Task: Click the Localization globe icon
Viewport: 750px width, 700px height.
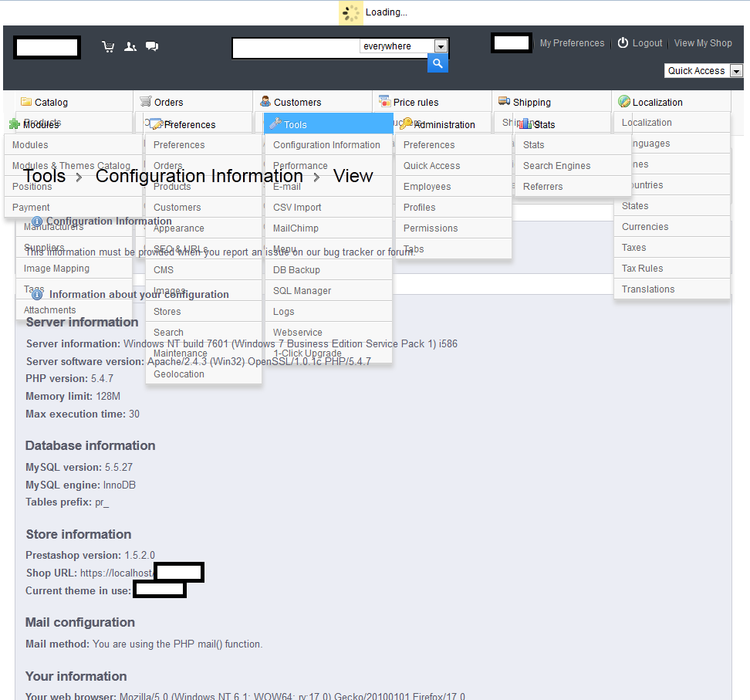Action: click(623, 101)
